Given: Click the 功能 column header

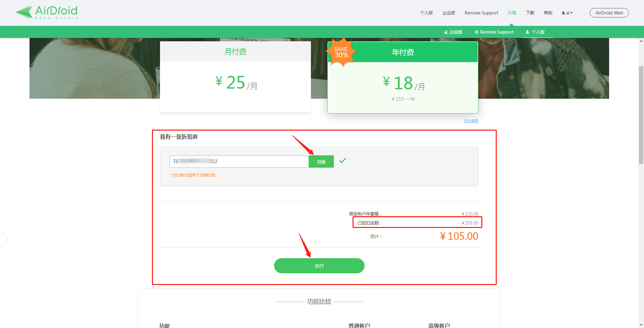Looking at the screenshot, I should (x=164, y=325).
